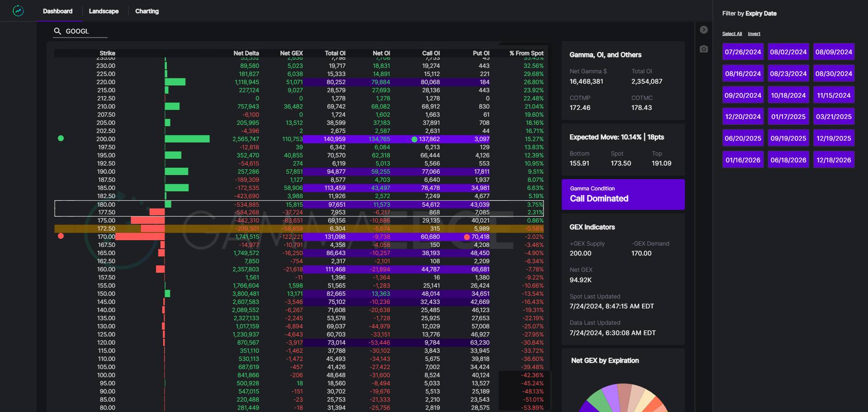Toggle the 07/26/2024 expiry filter
The image size is (868, 412).
(743, 52)
